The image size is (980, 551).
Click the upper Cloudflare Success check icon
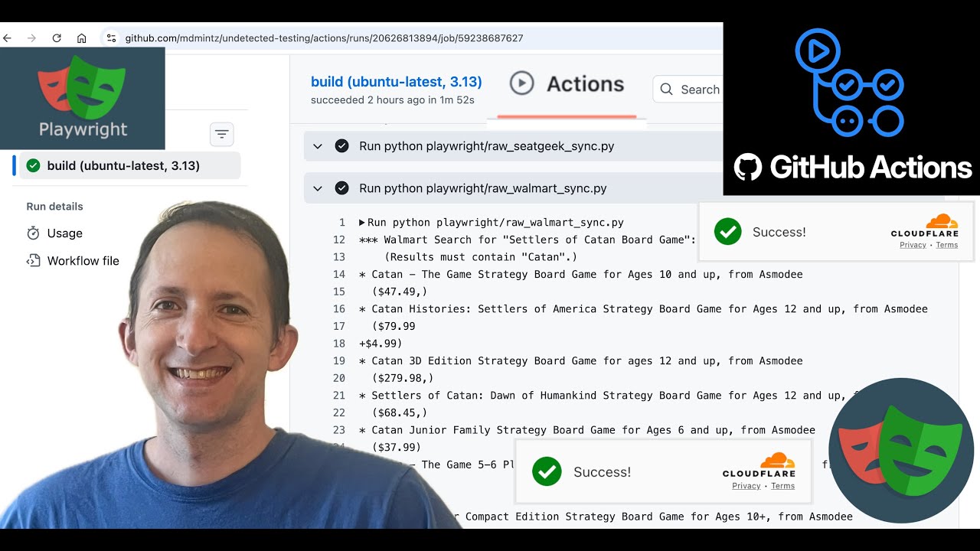point(727,232)
